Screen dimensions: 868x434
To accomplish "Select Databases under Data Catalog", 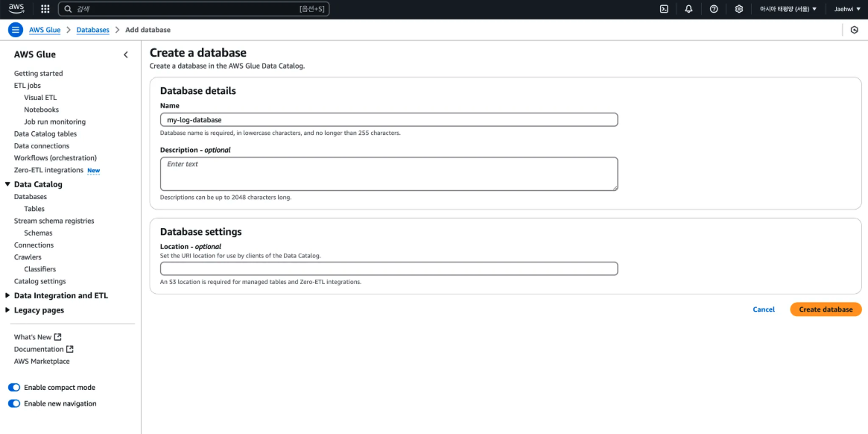I will tap(31, 197).
